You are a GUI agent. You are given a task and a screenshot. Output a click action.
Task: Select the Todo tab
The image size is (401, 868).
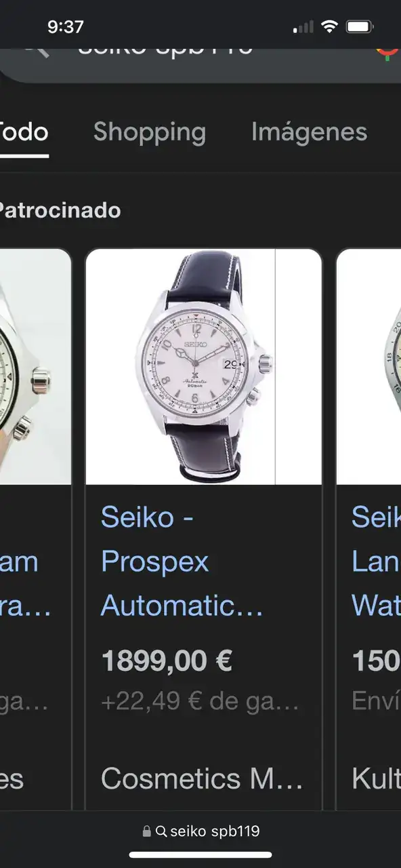(24, 132)
